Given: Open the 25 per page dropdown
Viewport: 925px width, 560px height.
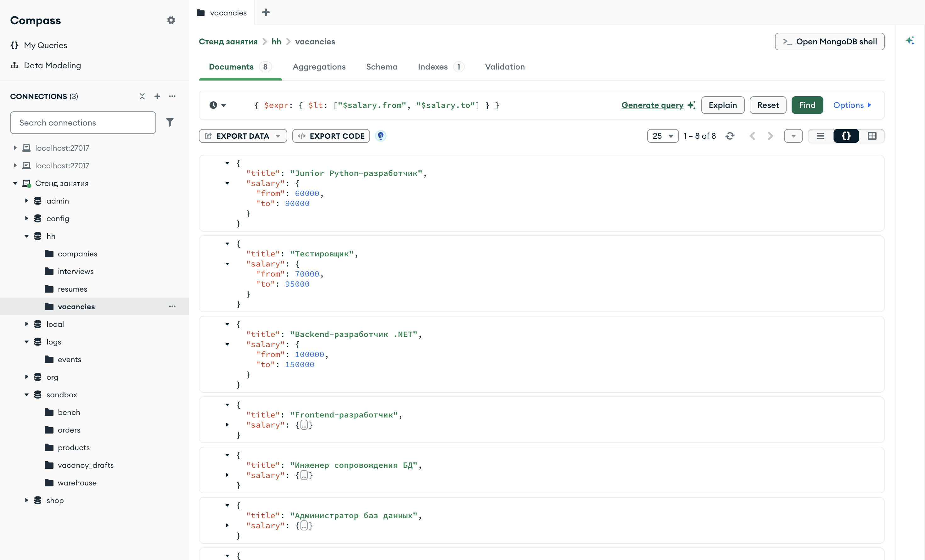Looking at the screenshot, I should [663, 136].
